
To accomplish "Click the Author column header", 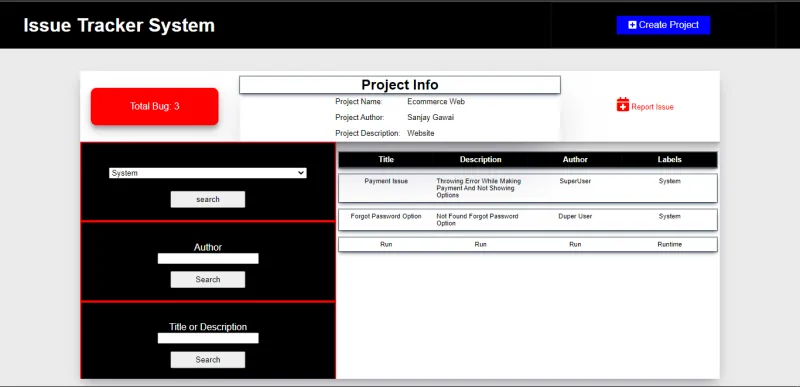I will (x=575, y=160).
